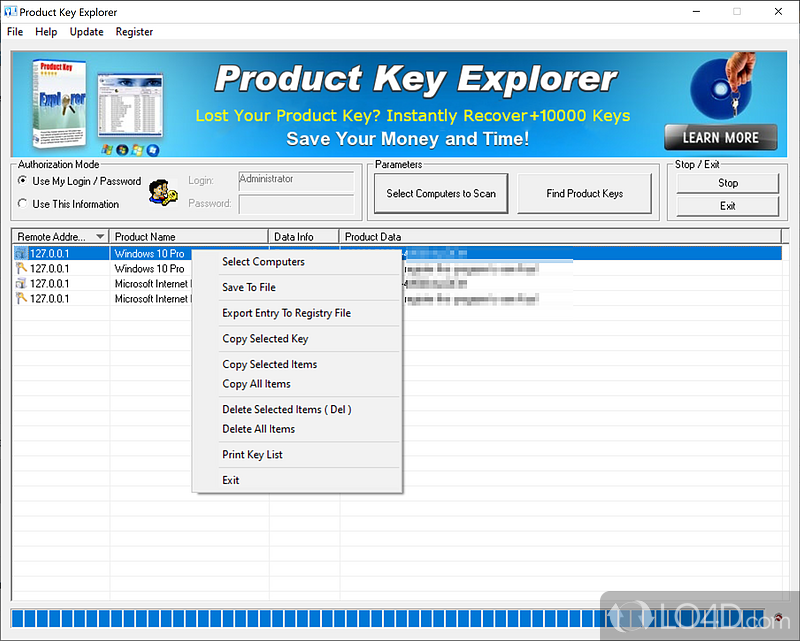This screenshot has width=800, height=641.
Task: Choose Save To File in context menu
Action: (x=297, y=287)
